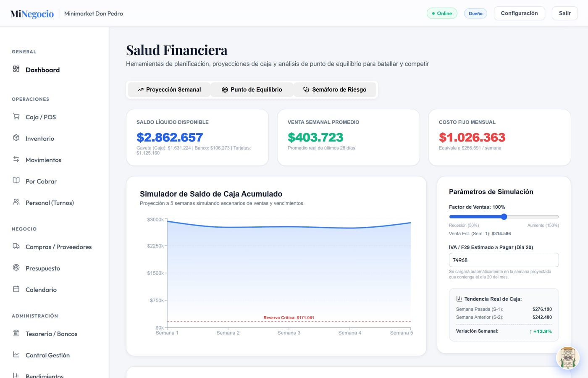Focus the IVA / F29 estimado input field
This screenshot has height=378, width=588.
(x=504, y=260)
